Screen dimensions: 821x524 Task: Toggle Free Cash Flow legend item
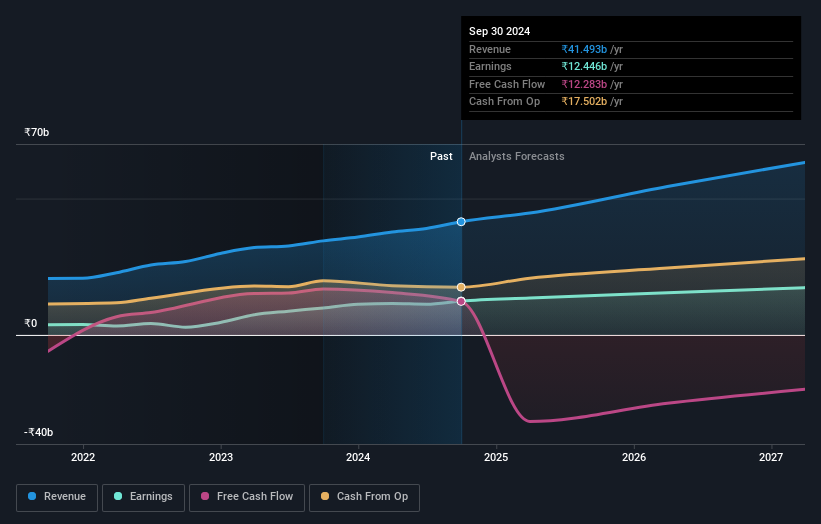pyautogui.click(x=246, y=497)
